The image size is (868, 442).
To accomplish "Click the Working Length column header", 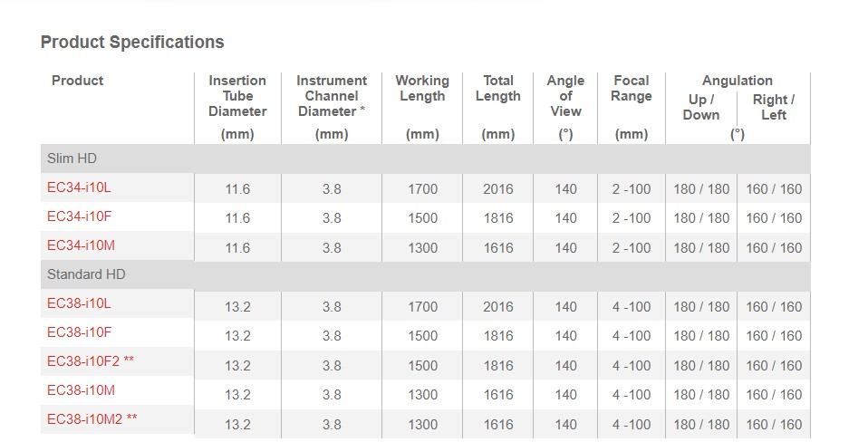I will point(422,88).
